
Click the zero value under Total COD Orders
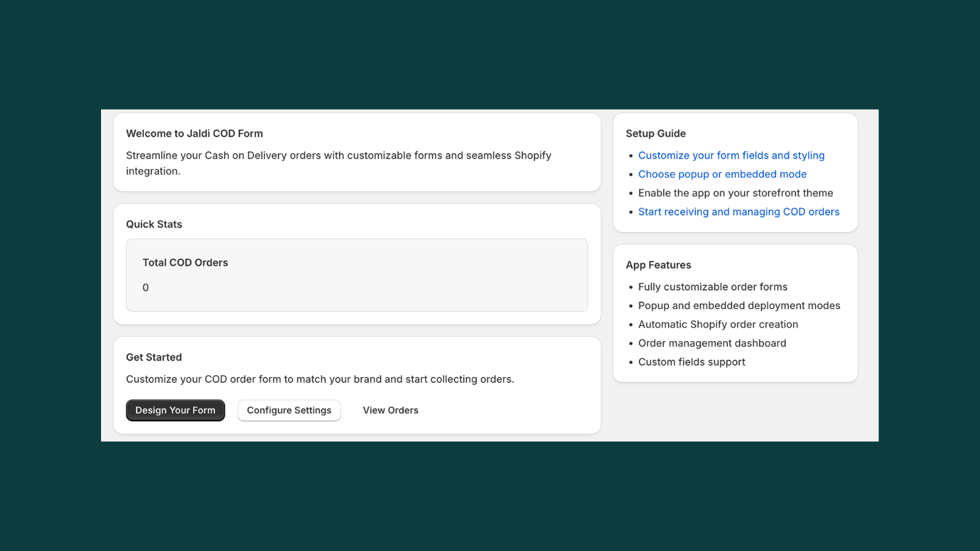coord(145,287)
